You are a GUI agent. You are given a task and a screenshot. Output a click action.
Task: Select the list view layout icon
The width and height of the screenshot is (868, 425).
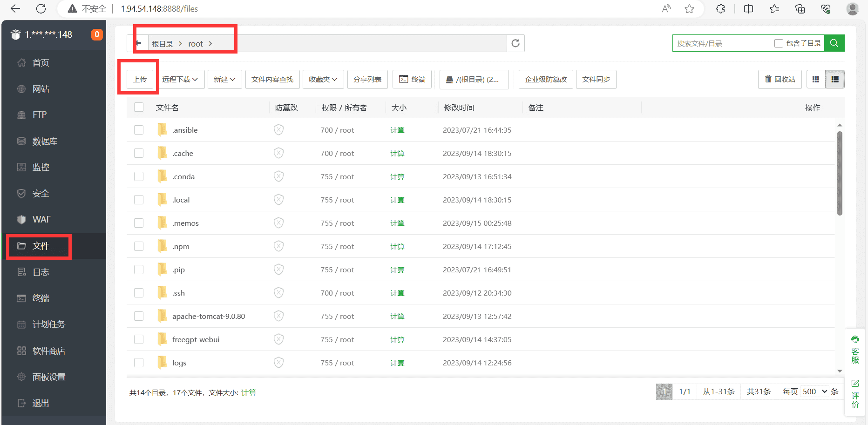835,79
